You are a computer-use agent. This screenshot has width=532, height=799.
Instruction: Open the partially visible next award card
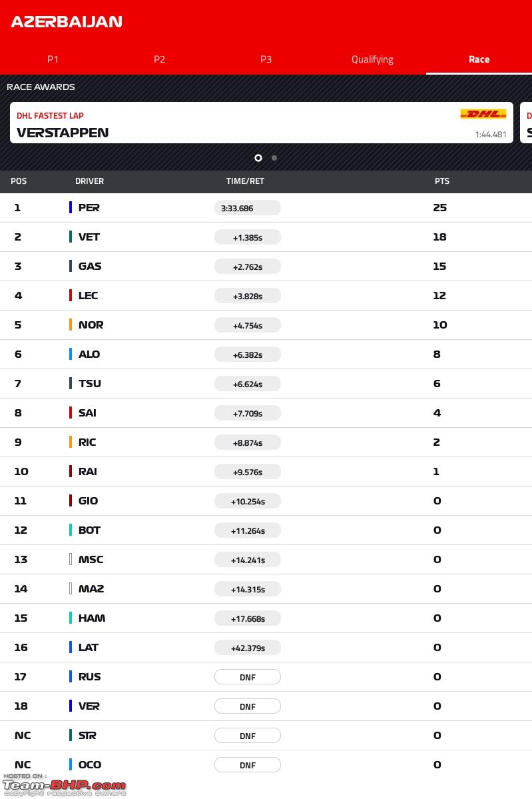tap(527, 123)
